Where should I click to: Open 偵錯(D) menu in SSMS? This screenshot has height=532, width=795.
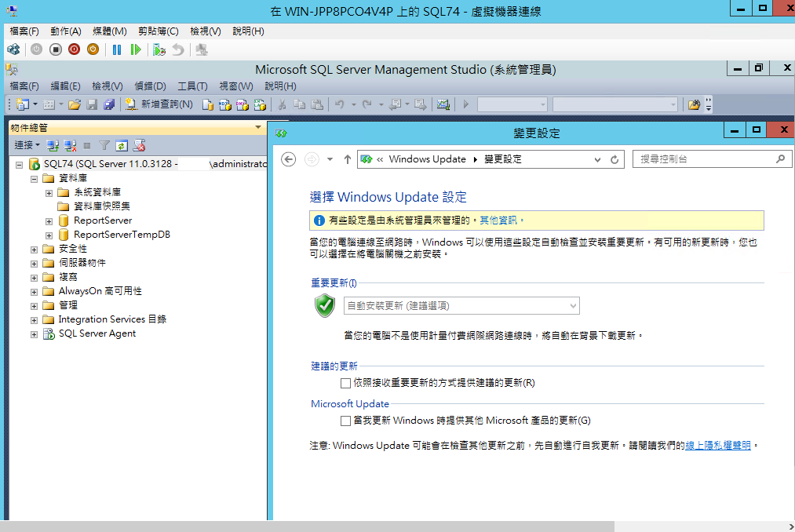click(x=150, y=86)
